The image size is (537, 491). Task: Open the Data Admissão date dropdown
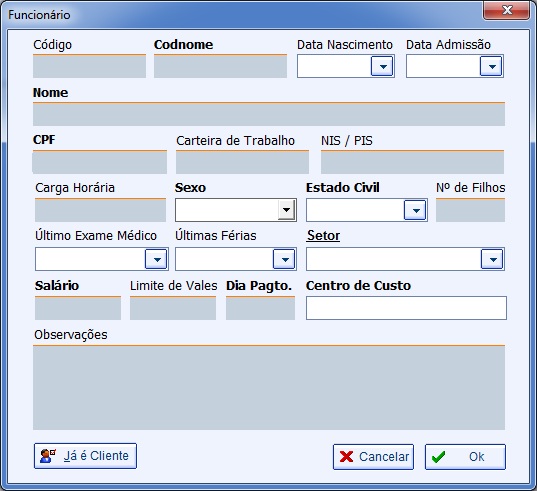pos(491,66)
